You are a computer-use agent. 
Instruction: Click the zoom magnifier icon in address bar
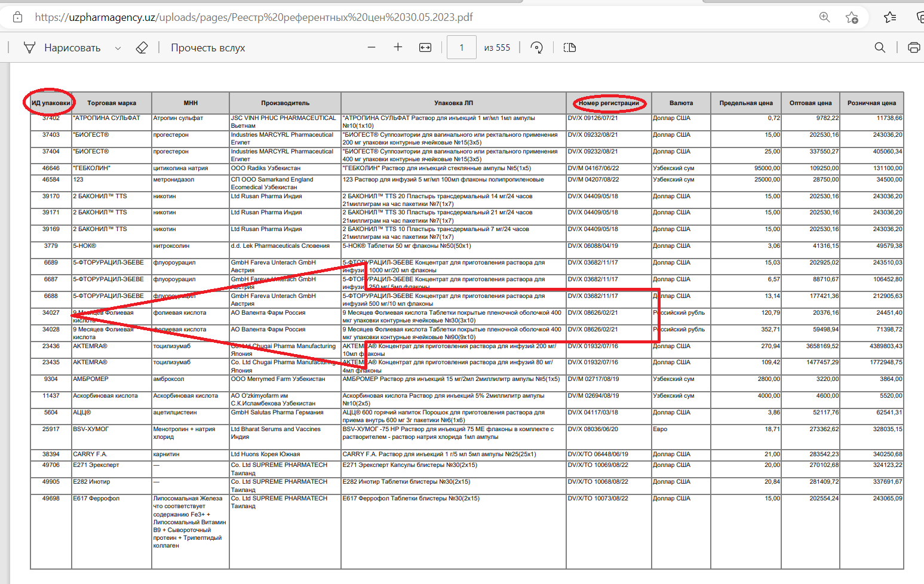click(x=825, y=17)
